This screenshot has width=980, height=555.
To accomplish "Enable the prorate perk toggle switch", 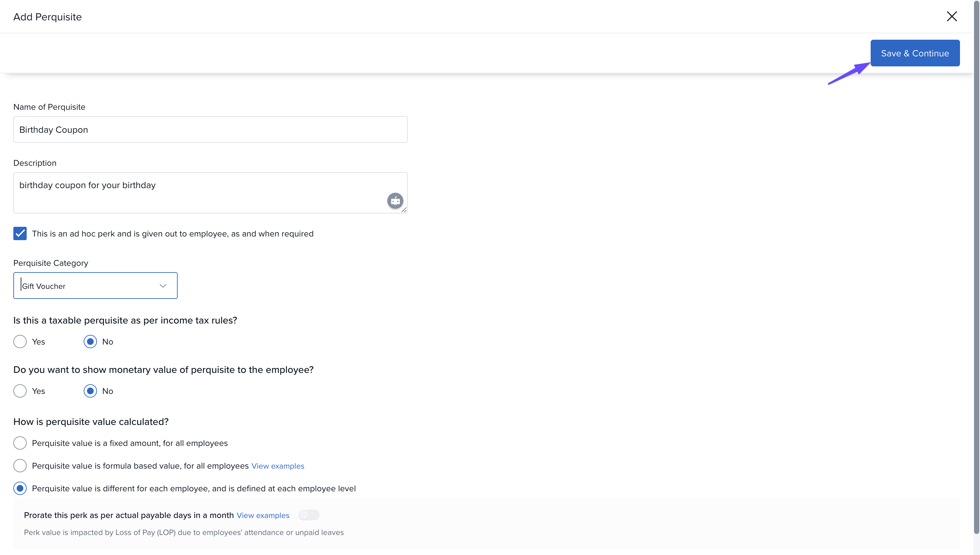I will click(309, 515).
